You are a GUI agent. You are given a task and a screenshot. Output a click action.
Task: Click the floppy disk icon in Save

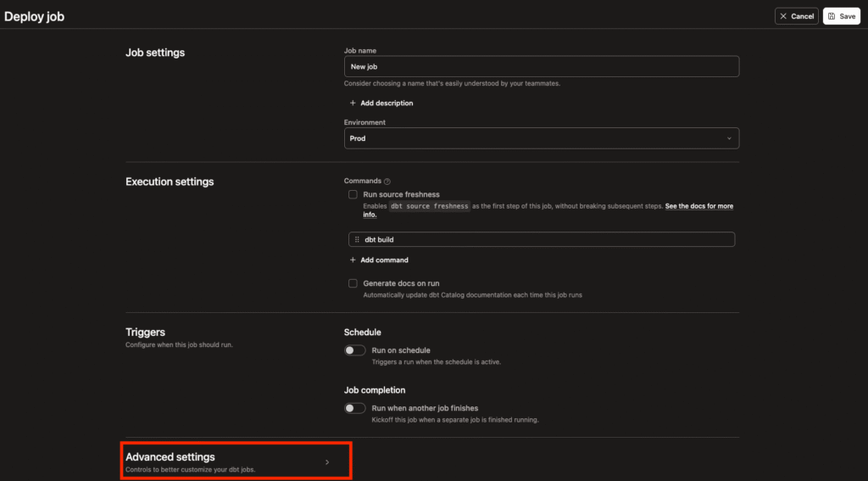pos(832,16)
